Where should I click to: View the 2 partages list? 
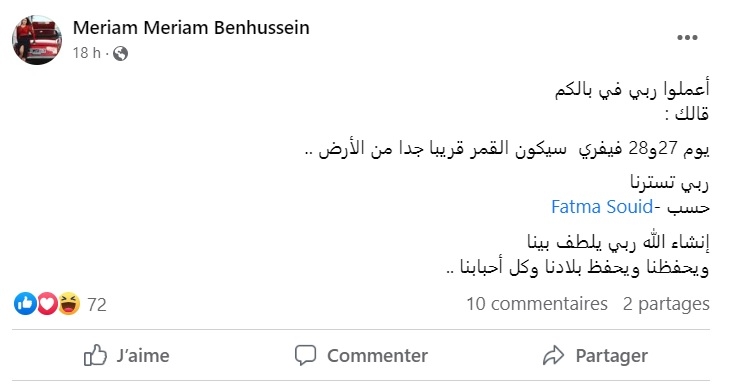pos(666,304)
